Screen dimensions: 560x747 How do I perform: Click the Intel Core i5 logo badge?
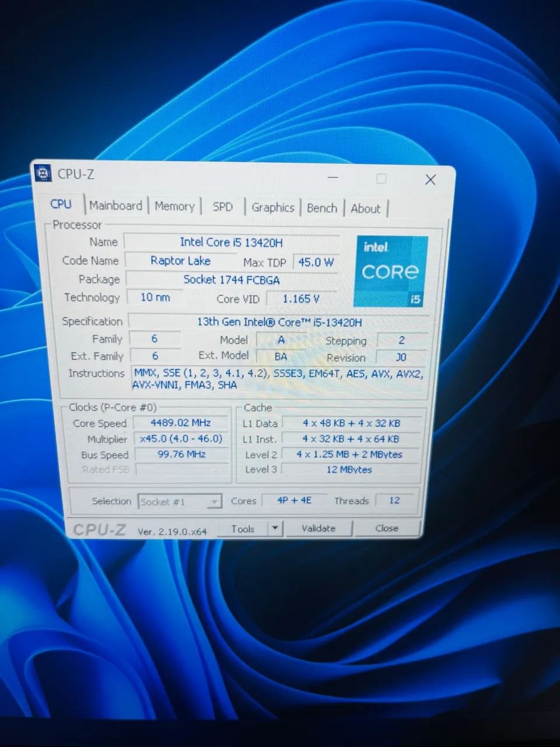(x=391, y=271)
